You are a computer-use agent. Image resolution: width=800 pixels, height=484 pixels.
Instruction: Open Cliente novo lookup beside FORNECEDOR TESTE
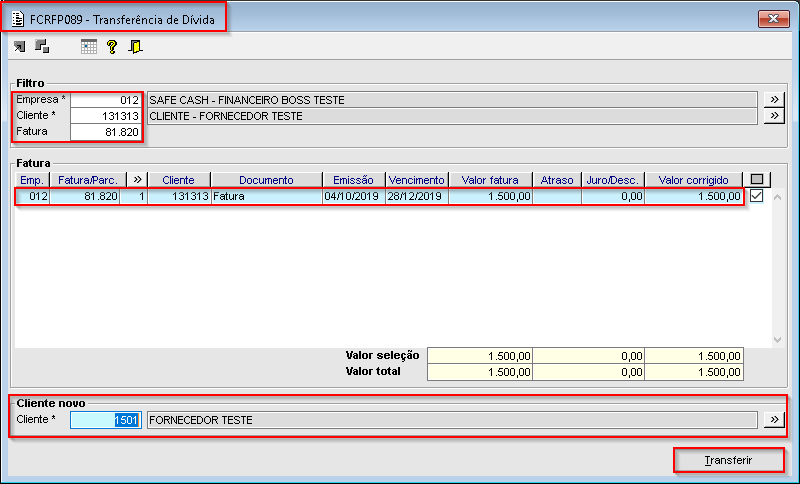pos(774,420)
